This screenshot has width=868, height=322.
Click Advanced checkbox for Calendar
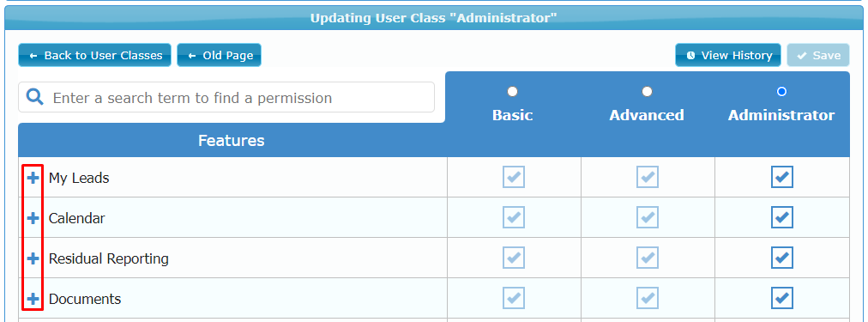click(647, 217)
